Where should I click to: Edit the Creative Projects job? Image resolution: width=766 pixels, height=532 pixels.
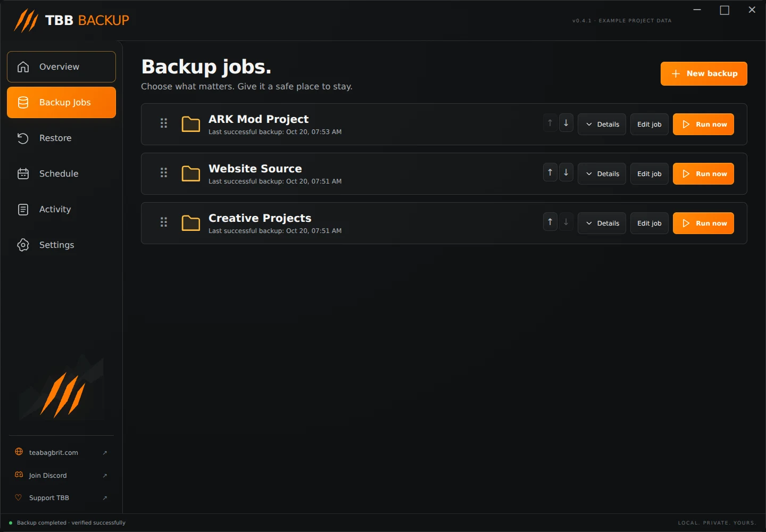(x=650, y=223)
